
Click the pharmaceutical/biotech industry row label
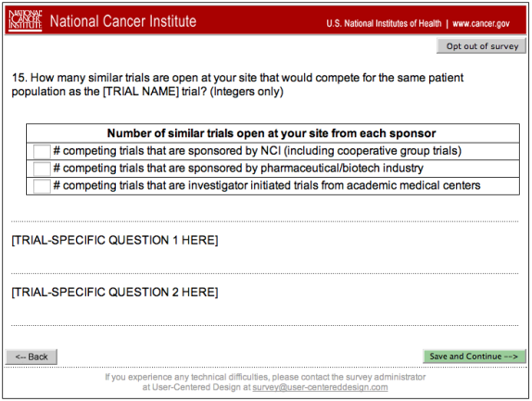(x=238, y=169)
